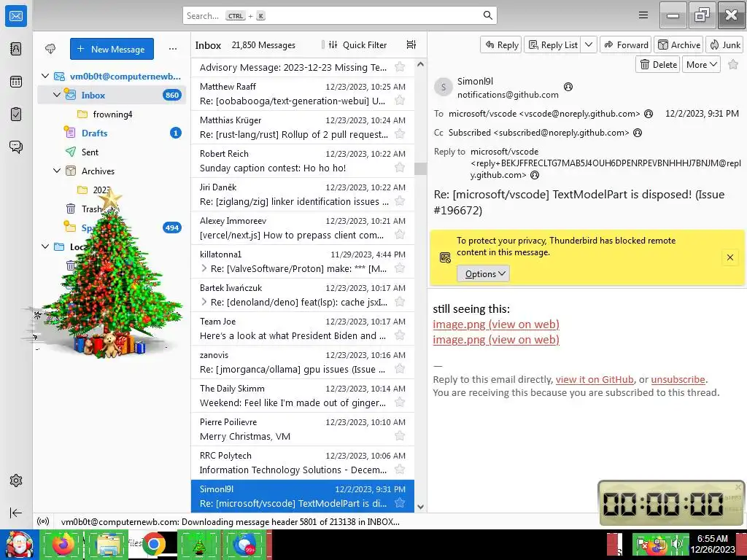Open the More actions dropdown
The image size is (747, 560).
pyautogui.click(x=701, y=64)
